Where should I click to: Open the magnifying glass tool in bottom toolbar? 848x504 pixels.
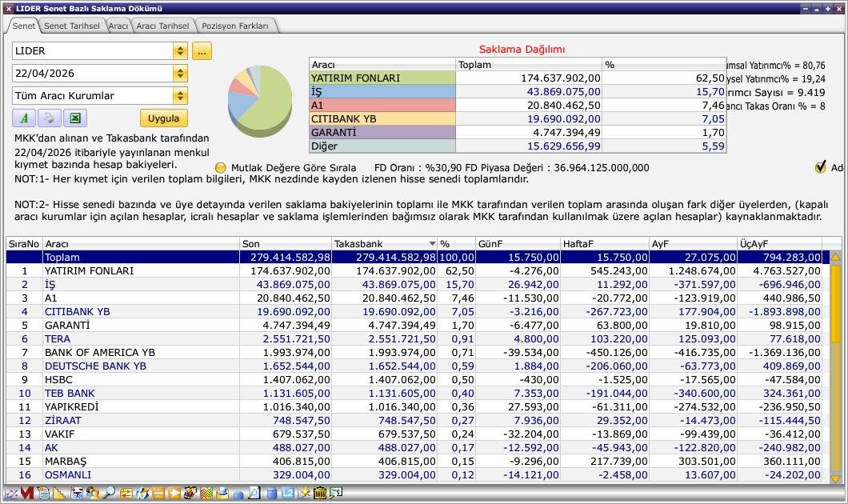tap(109, 494)
